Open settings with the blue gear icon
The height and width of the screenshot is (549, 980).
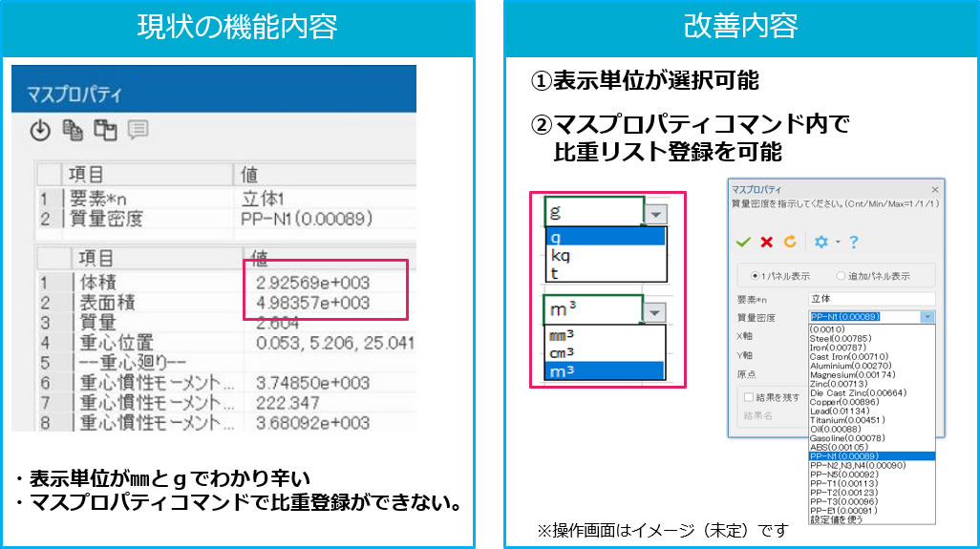[x=820, y=242]
